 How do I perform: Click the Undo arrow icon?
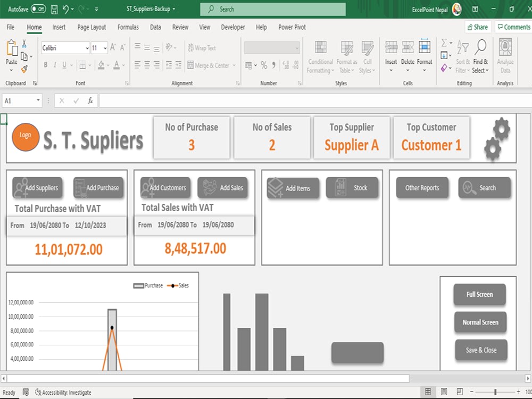click(66, 9)
